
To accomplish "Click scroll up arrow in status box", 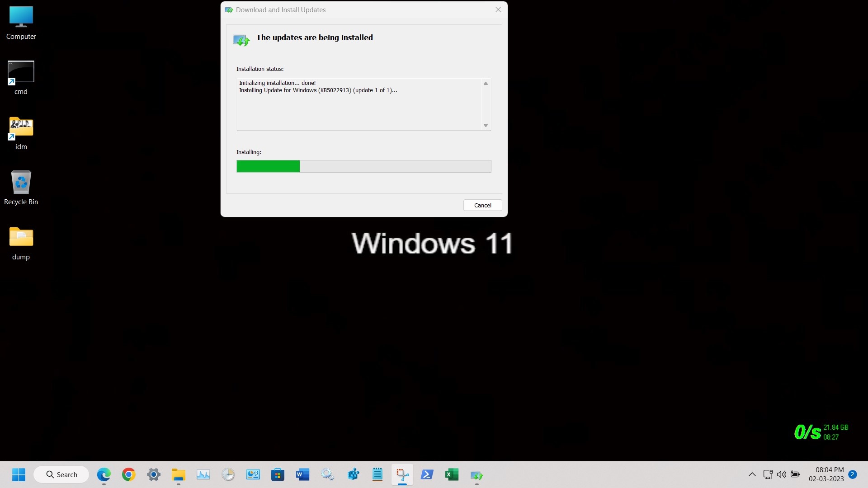I will (486, 83).
